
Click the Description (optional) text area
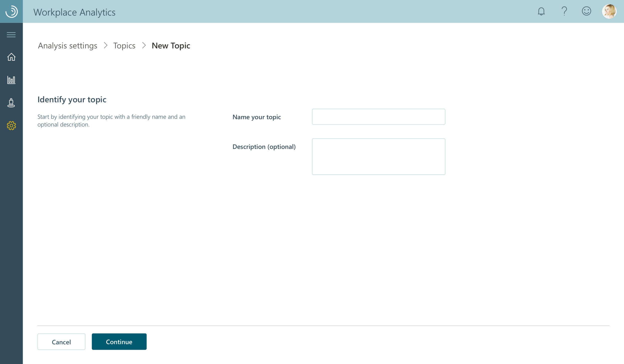[x=378, y=157]
